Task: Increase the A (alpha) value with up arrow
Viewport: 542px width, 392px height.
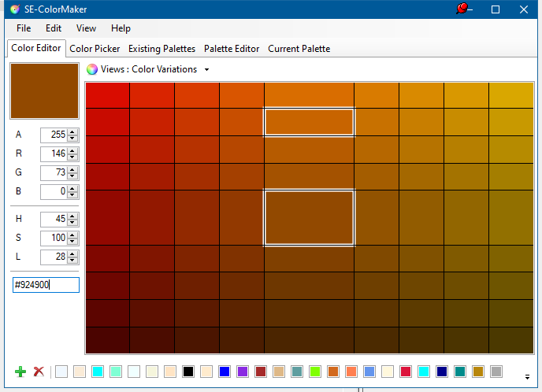Action: point(72,132)
